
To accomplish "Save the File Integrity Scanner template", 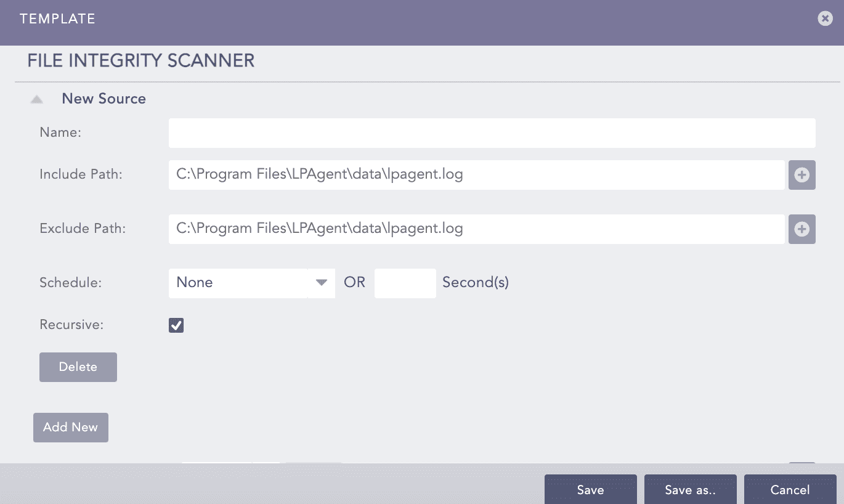I will click(x=590, y=489).
